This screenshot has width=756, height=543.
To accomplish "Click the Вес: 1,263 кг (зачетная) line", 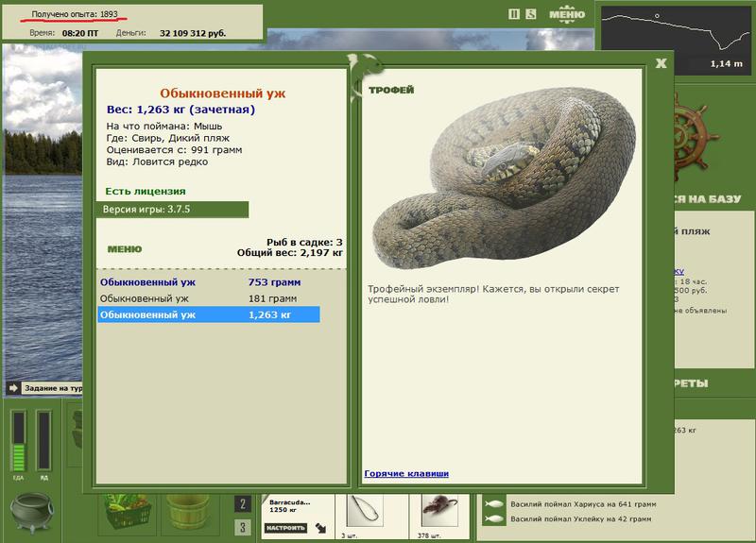I will tap(180, 110).
